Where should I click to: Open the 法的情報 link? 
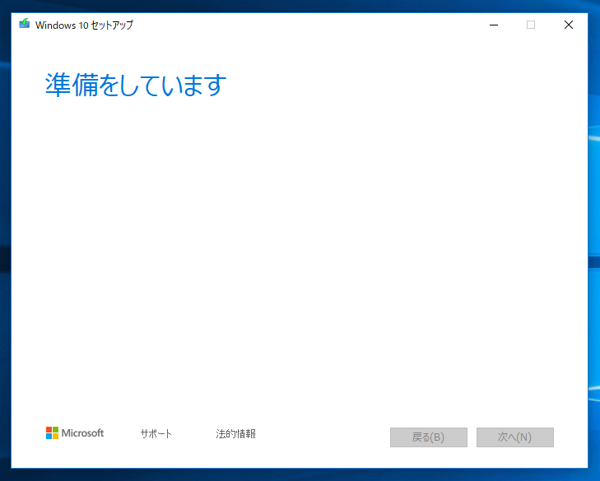tap(235, 434)
